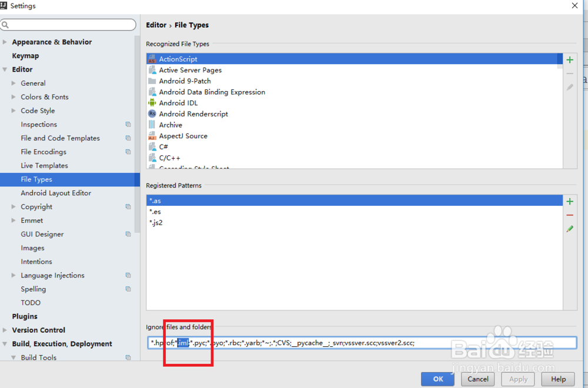Image resolution: width=588 pixels, height=388 pixels.
Task: Open the Plugins settings section
Action: tap(24, 316)
